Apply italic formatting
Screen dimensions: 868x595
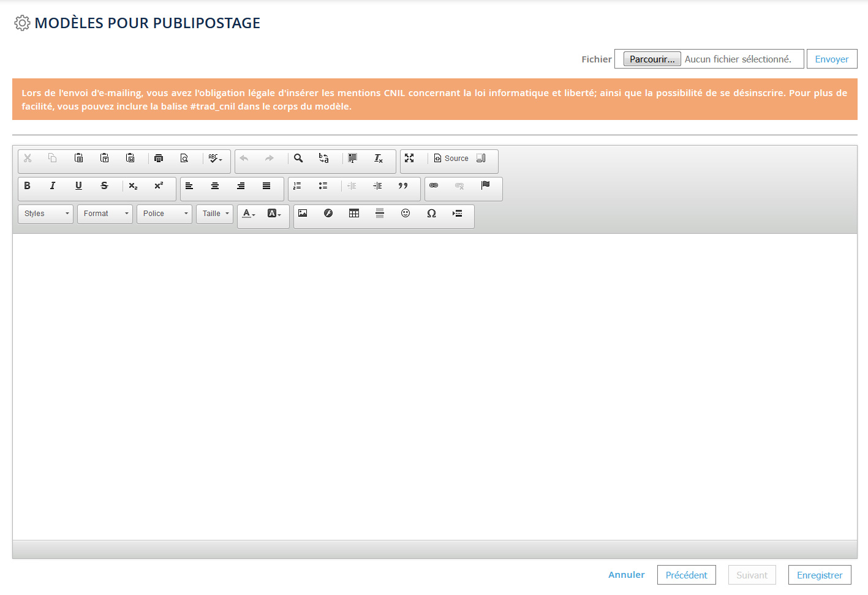53,186
